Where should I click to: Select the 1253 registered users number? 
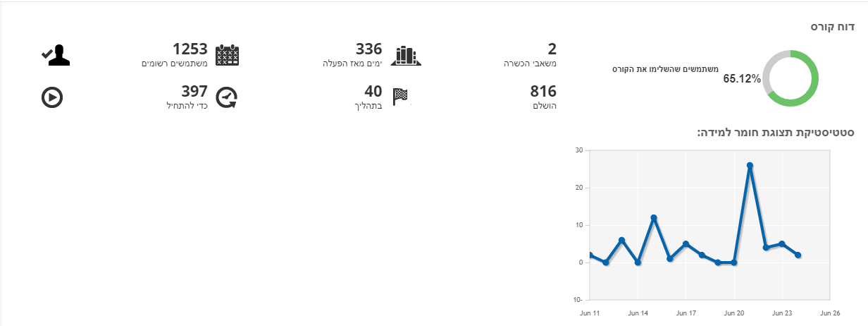pos(190,49)
